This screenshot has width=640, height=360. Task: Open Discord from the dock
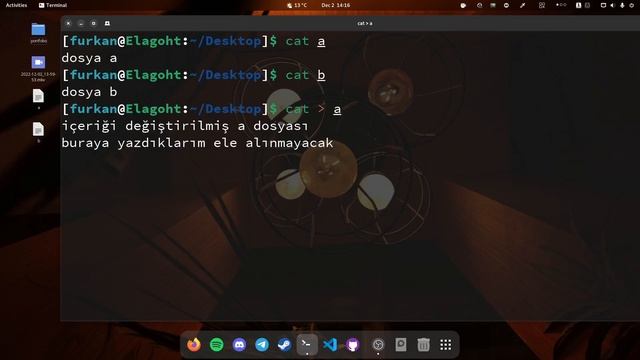coord(239,345)
